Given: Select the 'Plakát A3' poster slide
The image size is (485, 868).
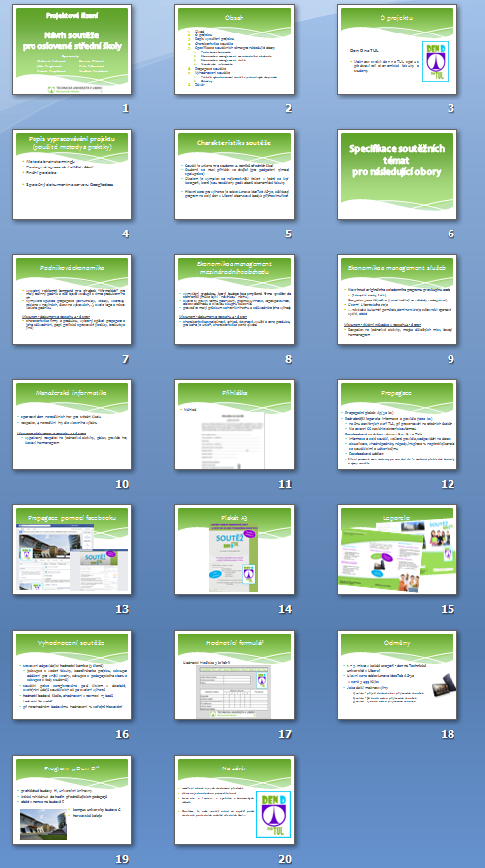Looking at the screenshot, I should tap(235, 550).
